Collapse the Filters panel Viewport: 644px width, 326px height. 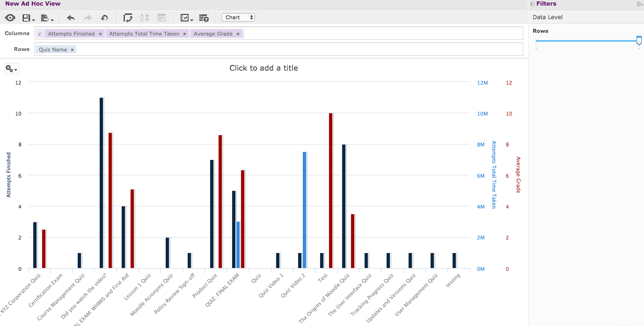[533, 4]
